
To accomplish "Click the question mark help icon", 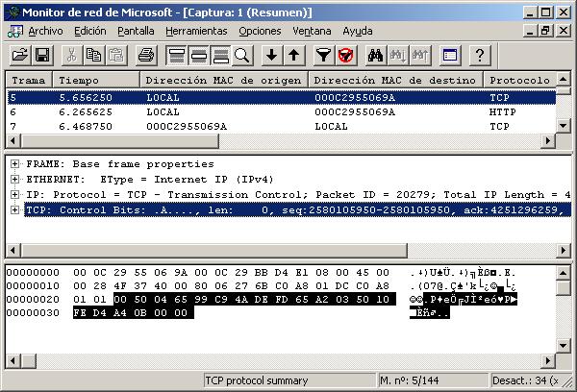I will click(480, 55).
